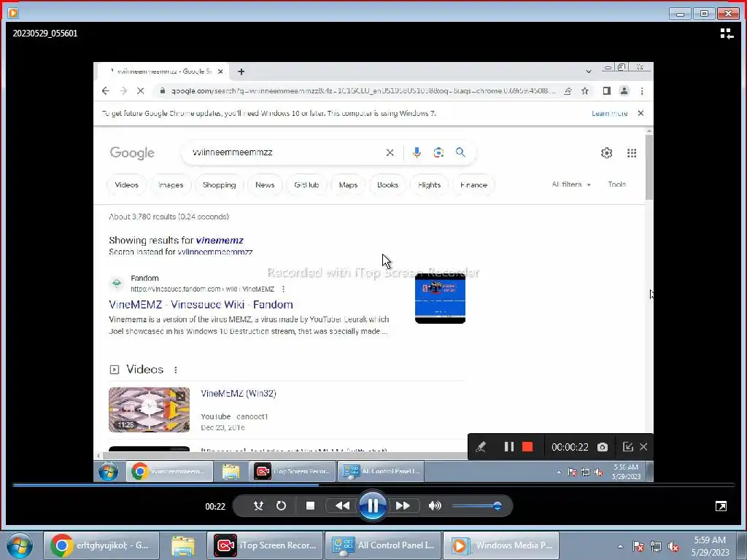The height and width of the screenshot is (560, 747).
Task: Click the recorded Chrome new tab plus button
Action: point(241,71)
